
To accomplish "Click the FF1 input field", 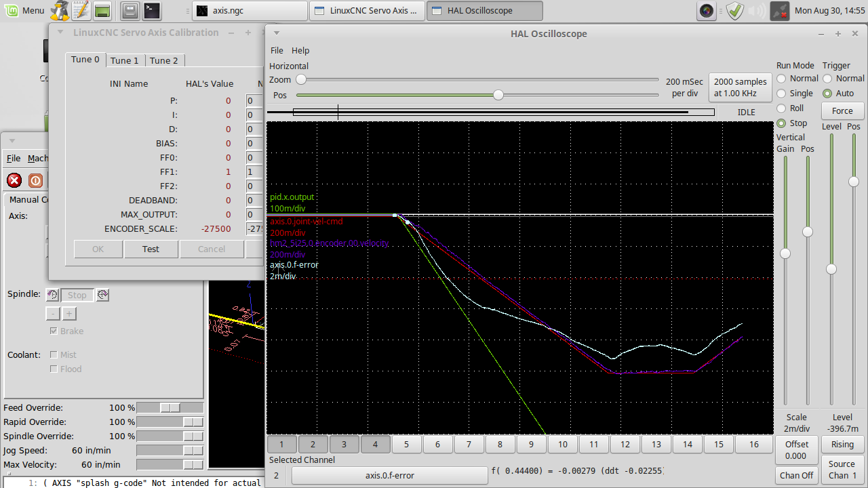I will pyautogui.click(x=254, y=172).
